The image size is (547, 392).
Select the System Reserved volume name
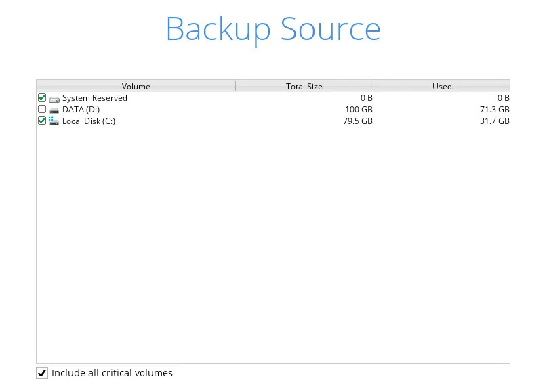click(x=94, y=98)
